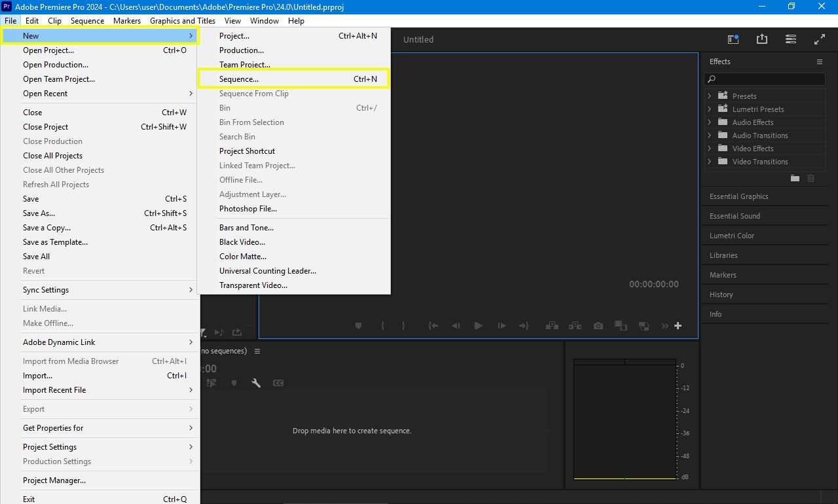Click Import... in File menu
This screenshot has width=838, height=504.
coord(100,376)
